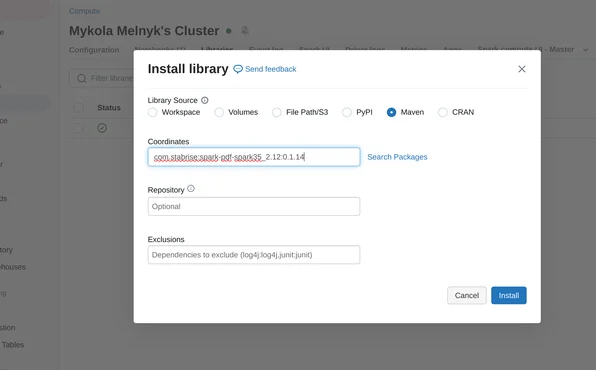Click the Exclusions field label
The height and width of the screenshot is (370, 596).
pos(166,240)
